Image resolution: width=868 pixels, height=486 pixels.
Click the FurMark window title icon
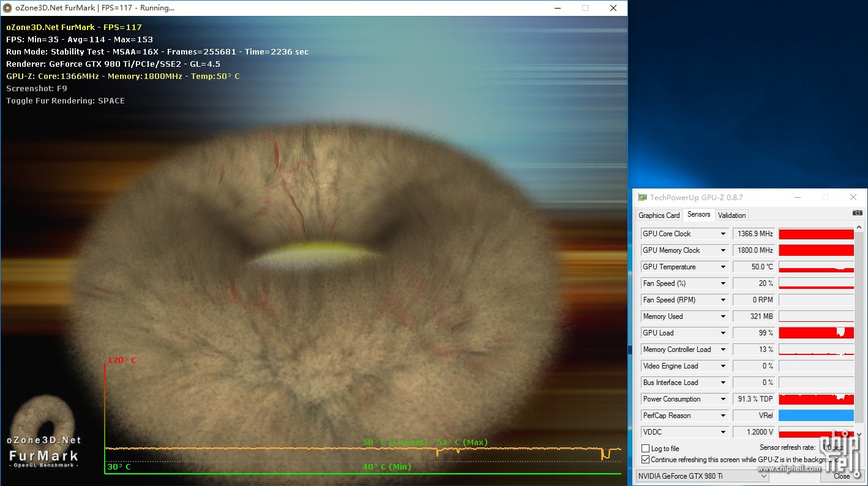[7, 8]
